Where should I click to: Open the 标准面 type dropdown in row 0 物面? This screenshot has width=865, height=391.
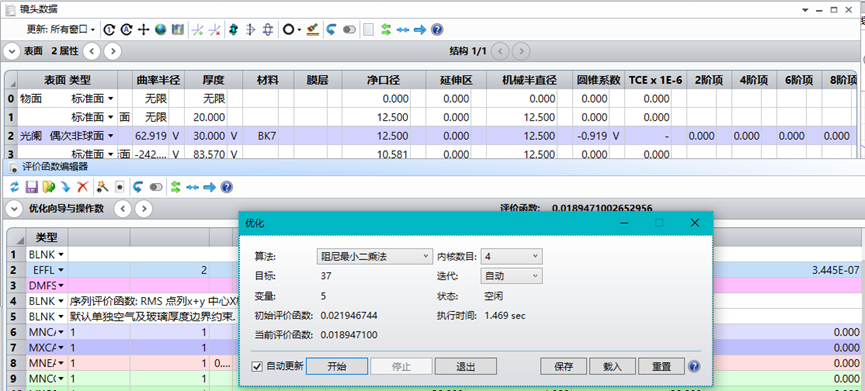pyautogui.click(x=110, y=99)
